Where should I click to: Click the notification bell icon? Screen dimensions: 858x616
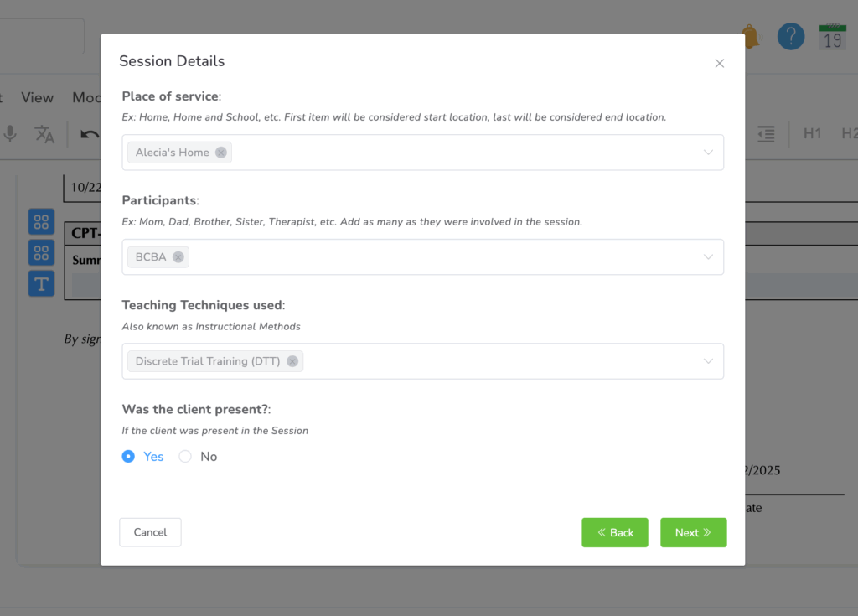[x=751, y=37]
